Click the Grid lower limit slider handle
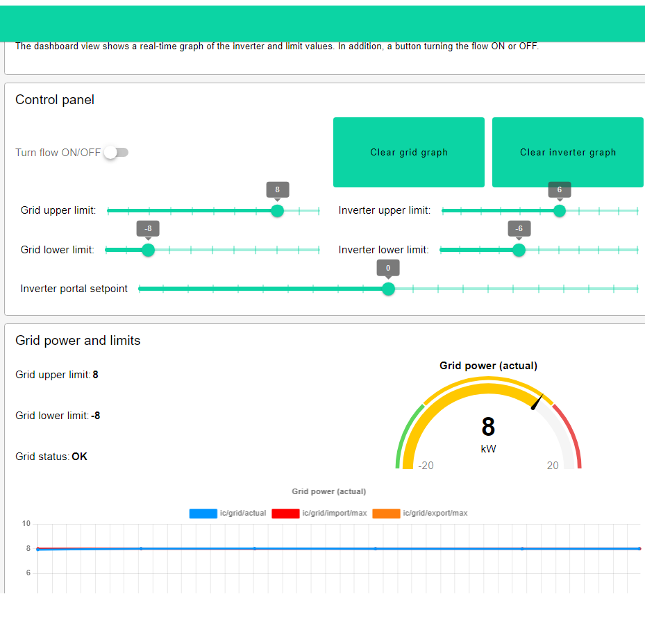645x644 pixels. click(148, 250)
